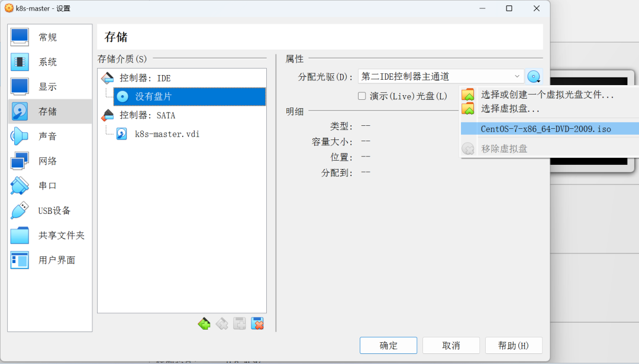Screen dimensions: 639x364
Task: Open help with the 帮助(H) button
Action: tap(514, 346)
